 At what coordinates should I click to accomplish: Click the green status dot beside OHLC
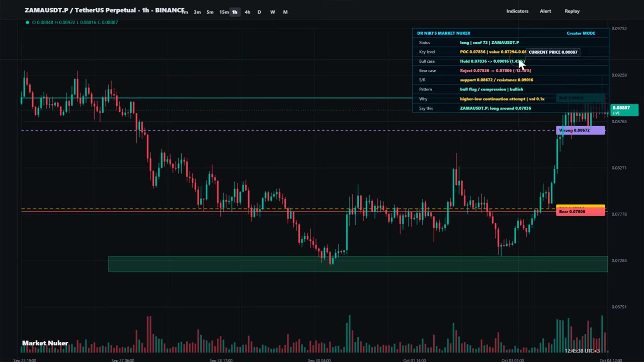(28, 22)
